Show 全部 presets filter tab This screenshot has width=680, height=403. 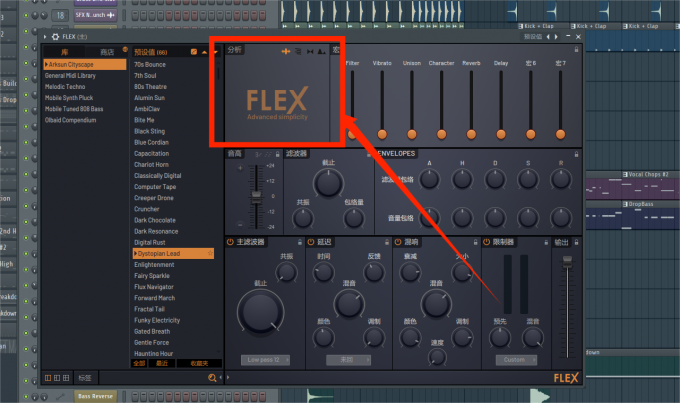139,363
